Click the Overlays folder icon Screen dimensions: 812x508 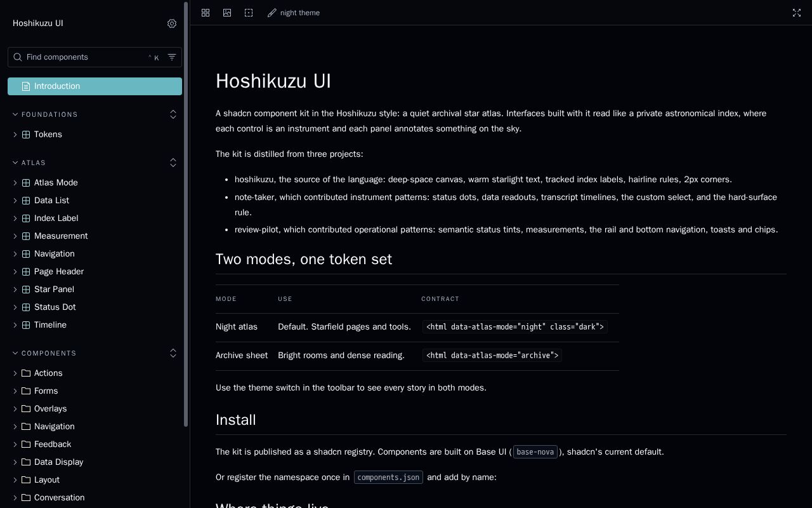(x=26, y=409)
